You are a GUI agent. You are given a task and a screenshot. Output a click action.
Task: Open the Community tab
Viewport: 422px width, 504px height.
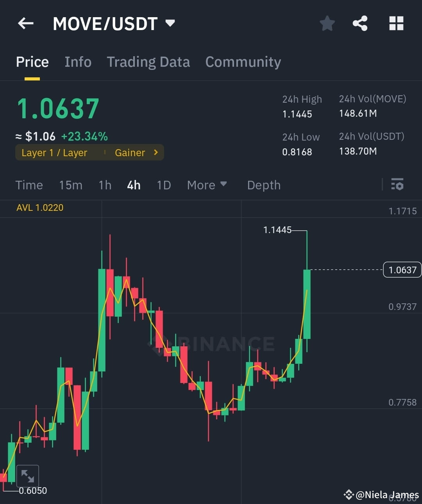click(x=243, y=62)
